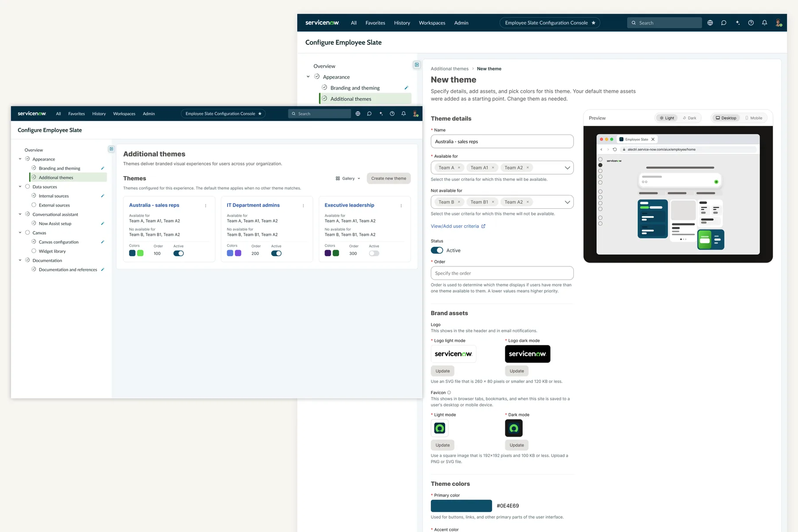Click Additional themes breadcrumb link

pyautogui.click(x=450, y=69)
